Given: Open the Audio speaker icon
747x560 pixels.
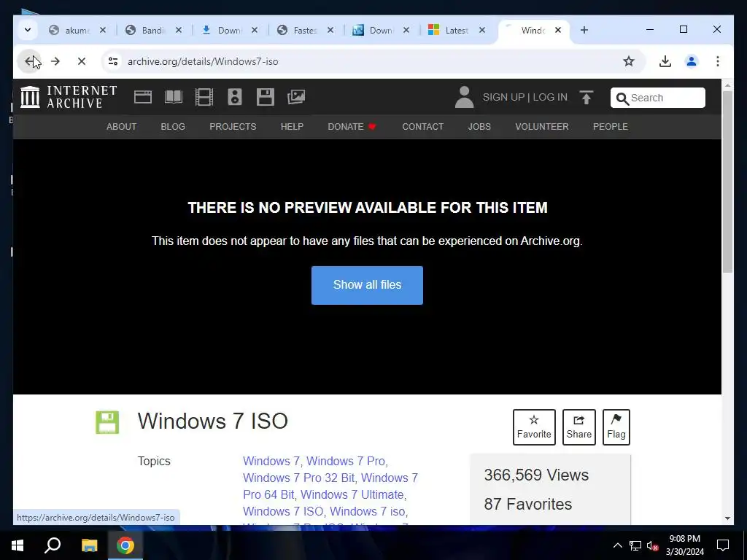Looking at the screenshot, I should tap(234, 97).
